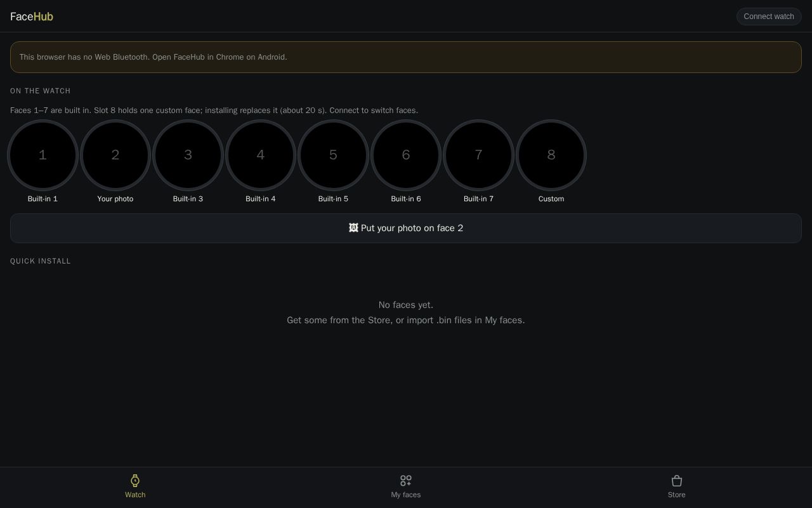Screen dimensions: 812x508
Task: Open the My faces tab icon
Action: tap(406, 481)
